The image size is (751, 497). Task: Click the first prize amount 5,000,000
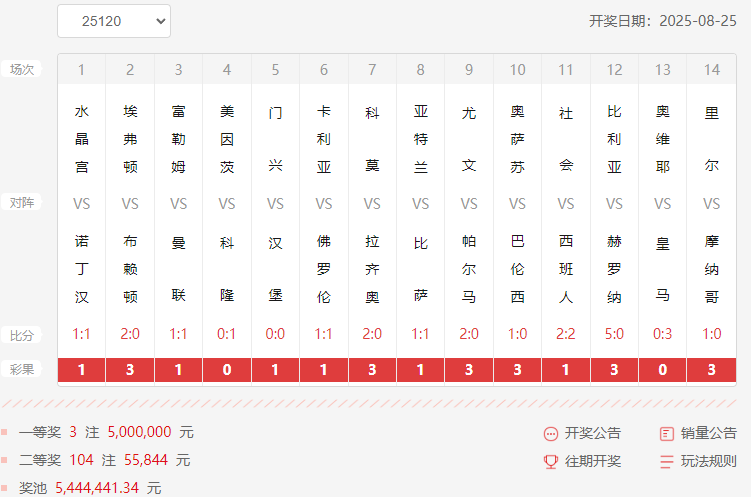pos(139,432)
